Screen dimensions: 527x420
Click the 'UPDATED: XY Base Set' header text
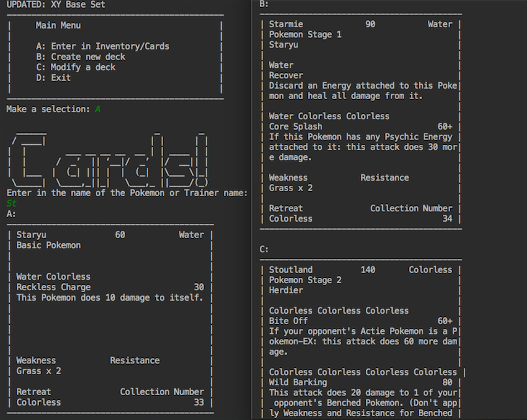pyautogui.click(x=56, y=5)
